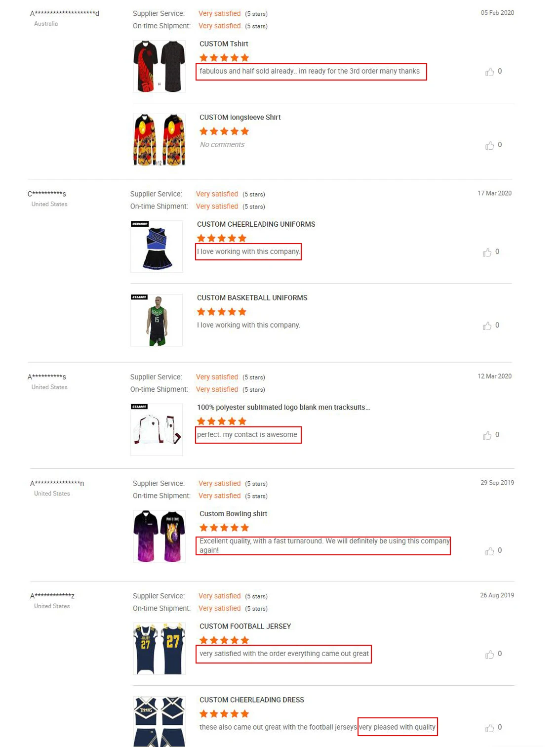560x747 pixels.
Task: Open the CUSTOM BASKETBALL UNIFORMS title link
Action: (x=252, y=297)
